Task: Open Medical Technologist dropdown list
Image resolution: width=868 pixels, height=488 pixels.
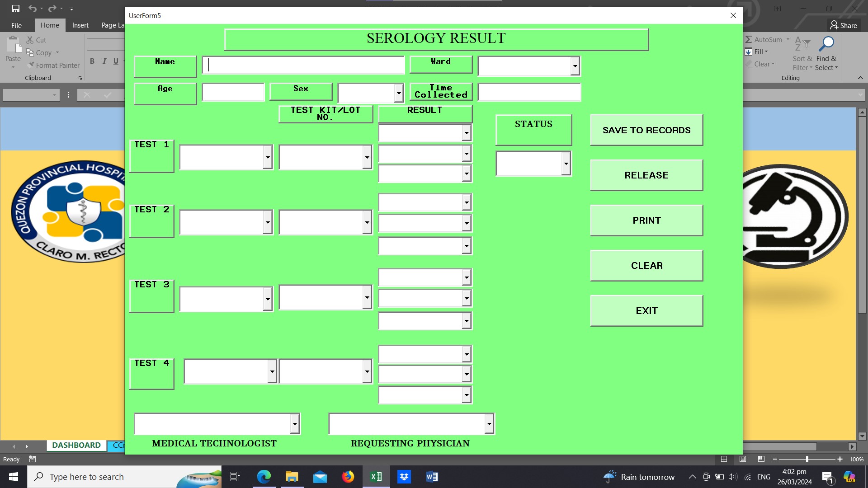Action: point(295,424)
